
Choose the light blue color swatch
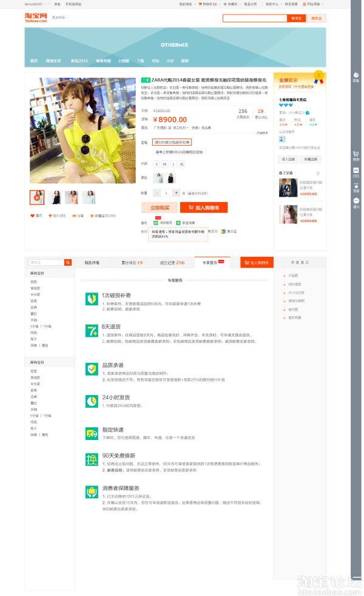[x=158, y=178]
